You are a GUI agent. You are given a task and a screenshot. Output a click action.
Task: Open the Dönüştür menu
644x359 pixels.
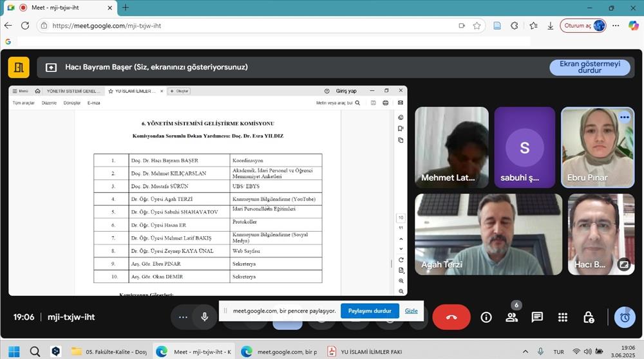(x=72, y=103)
